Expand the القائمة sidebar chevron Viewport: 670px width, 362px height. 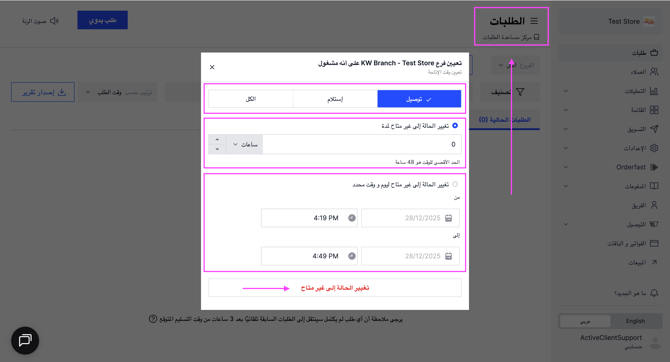pos(566,110)
